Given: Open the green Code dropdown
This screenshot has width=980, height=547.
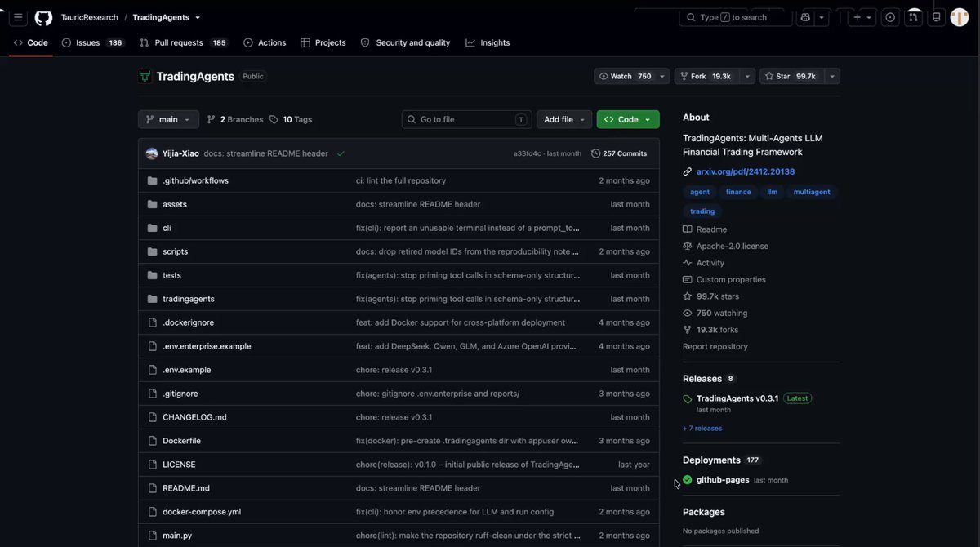Looking at the screenshot, I should (x=628, y=119).
